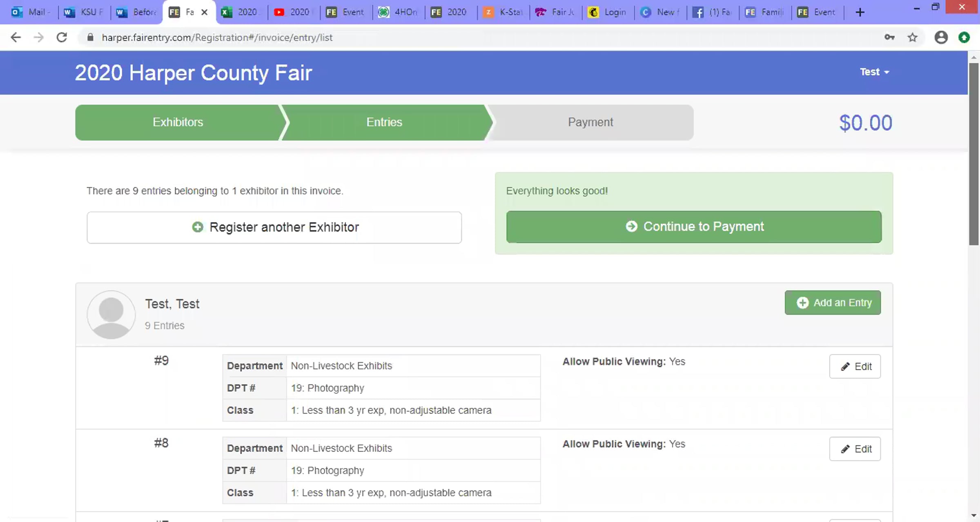Reload the current page
Image resolution: width=980 pixels, height=522 pixels.
(62, 38)
